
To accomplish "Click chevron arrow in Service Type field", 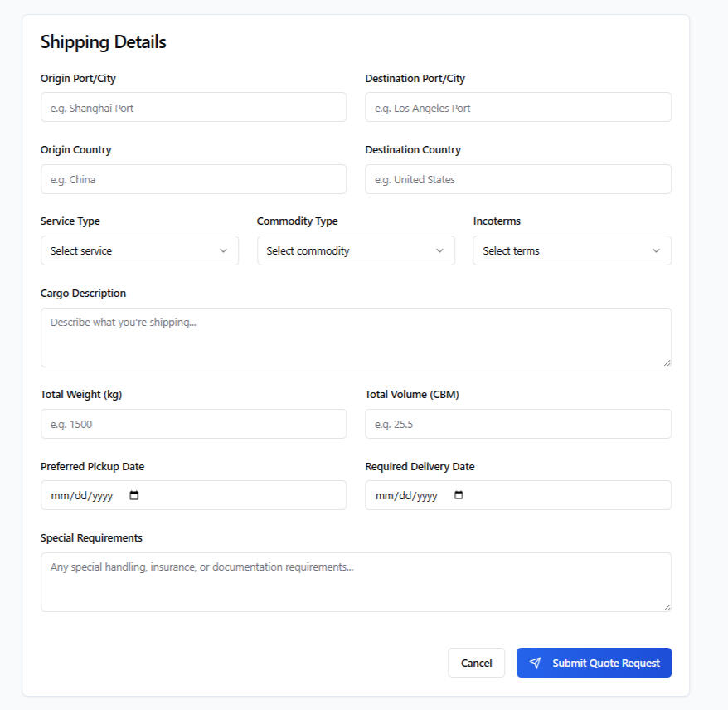I will click(x=223, y=250).
